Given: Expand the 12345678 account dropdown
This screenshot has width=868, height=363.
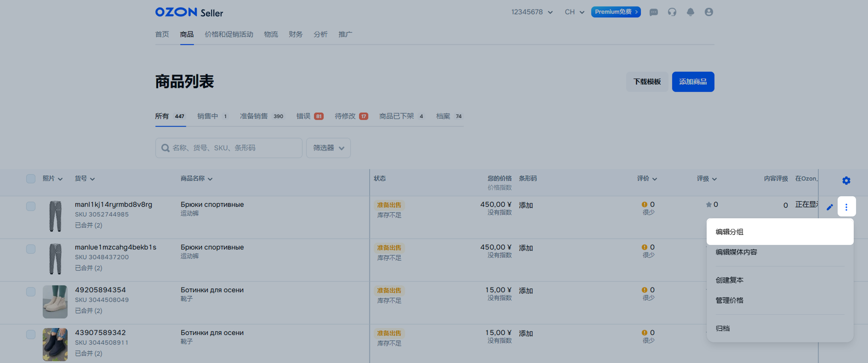Looking at the screenshot, I should pyautogui.click(x=532, y=12).
